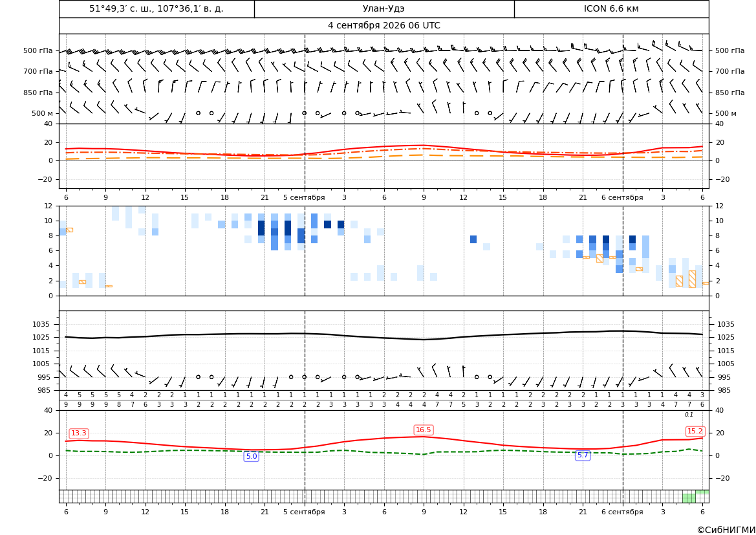The image size is (756, 535).
Task: Click the blue 5.7 minimum temperature label
Action: 583,455
